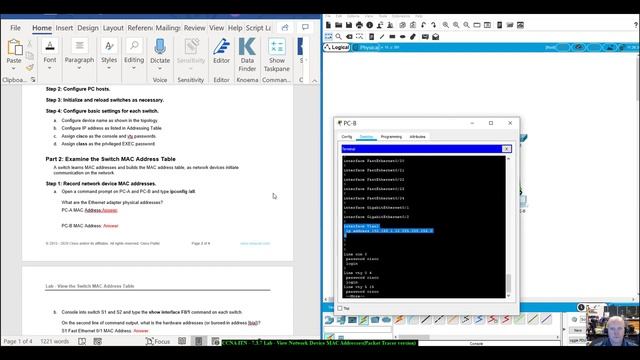Click Network Information icon in Packet Tracer
640x360 pixels.
[x=369, y=25]
